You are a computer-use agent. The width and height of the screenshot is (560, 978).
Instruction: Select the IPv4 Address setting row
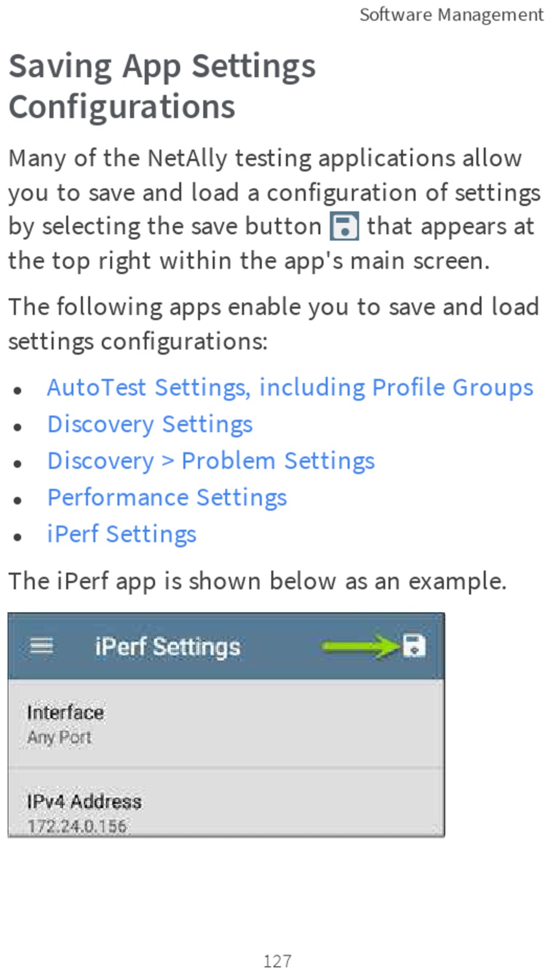tap(226, 803)
